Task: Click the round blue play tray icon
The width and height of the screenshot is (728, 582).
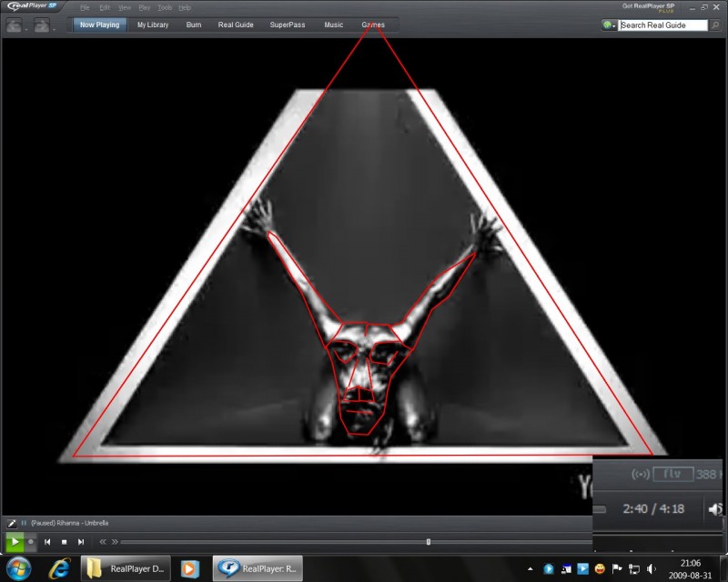Action: (549, 569)
